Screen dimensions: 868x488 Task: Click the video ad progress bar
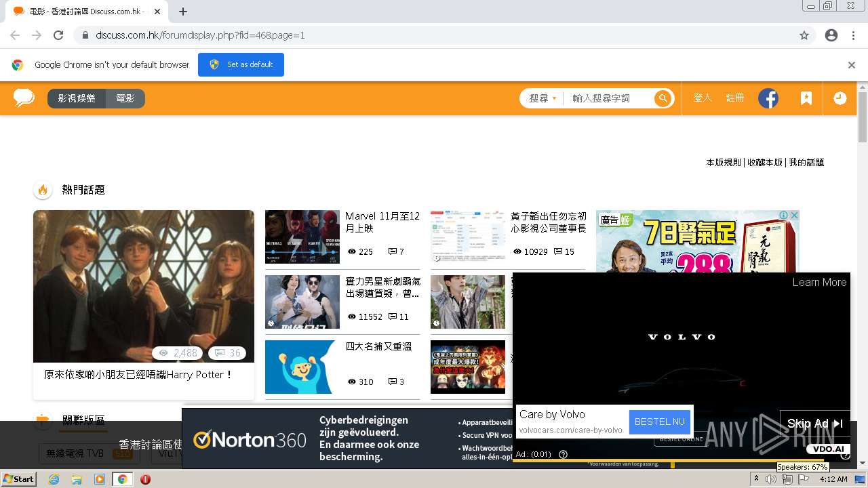(x=681, y=461)
